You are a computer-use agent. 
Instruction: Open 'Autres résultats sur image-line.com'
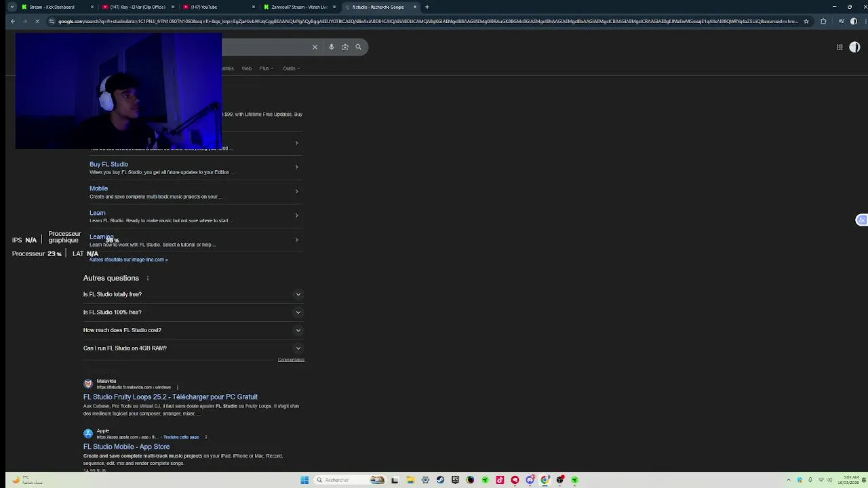pyautogui.click(x=128, y=260)
